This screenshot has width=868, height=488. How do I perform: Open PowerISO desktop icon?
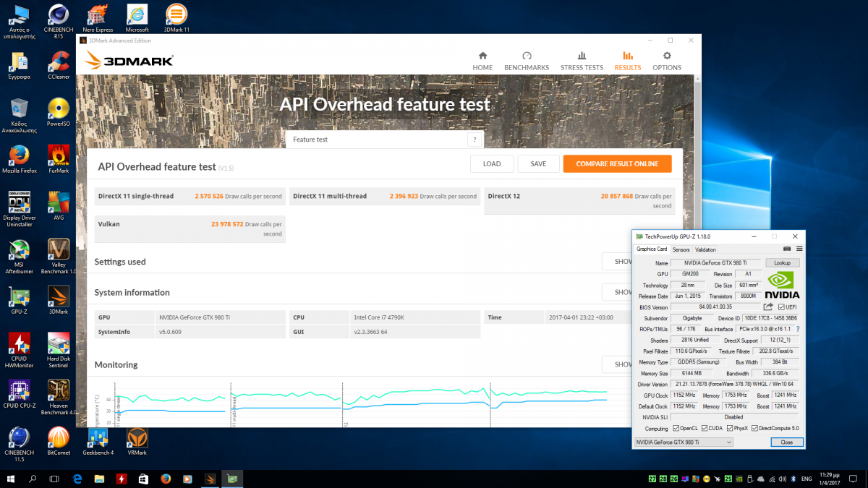(x=59, y=112)
